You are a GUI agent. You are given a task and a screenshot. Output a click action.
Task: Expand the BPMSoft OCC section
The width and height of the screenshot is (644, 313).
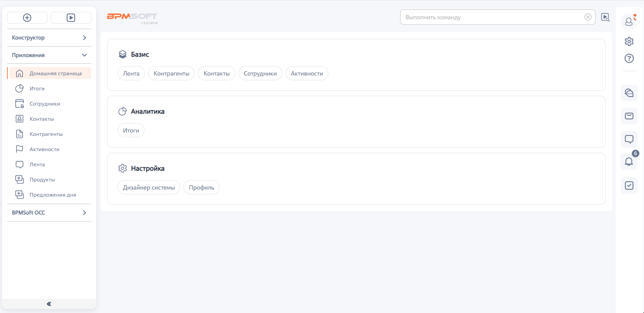point(49,213)
